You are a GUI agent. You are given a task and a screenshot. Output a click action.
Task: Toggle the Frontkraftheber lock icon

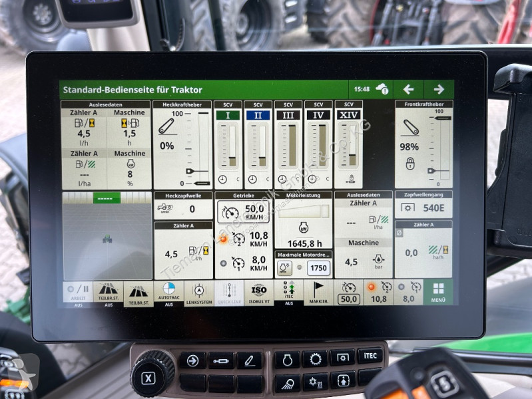[410, 164]
